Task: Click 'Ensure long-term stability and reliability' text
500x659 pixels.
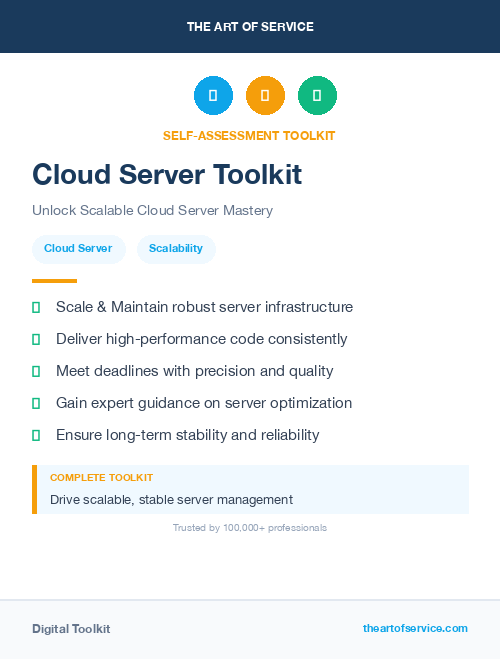Action: coord(187,435)
